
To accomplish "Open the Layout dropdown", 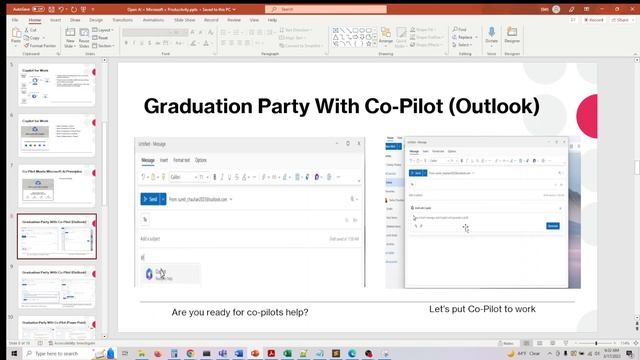I will click(x=103, y=30).
